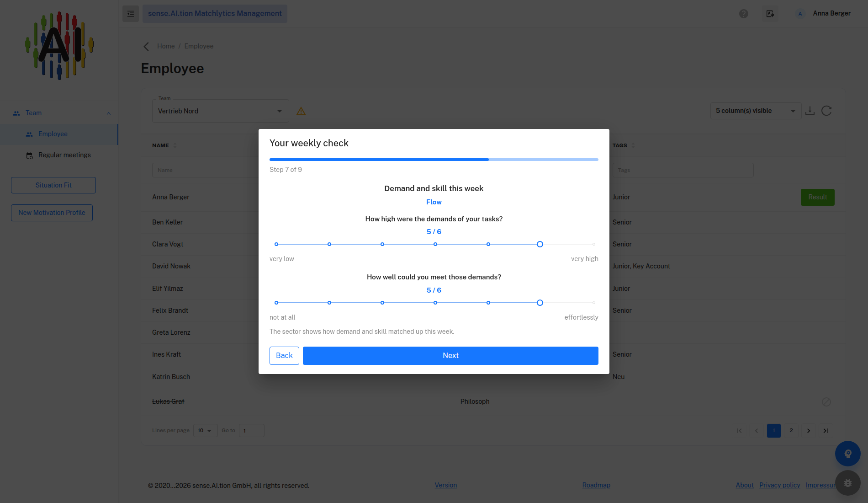Click 'Junior, Key Account' tags cell
The width and height of the screenshot is (868, 503).
(641, 266)
